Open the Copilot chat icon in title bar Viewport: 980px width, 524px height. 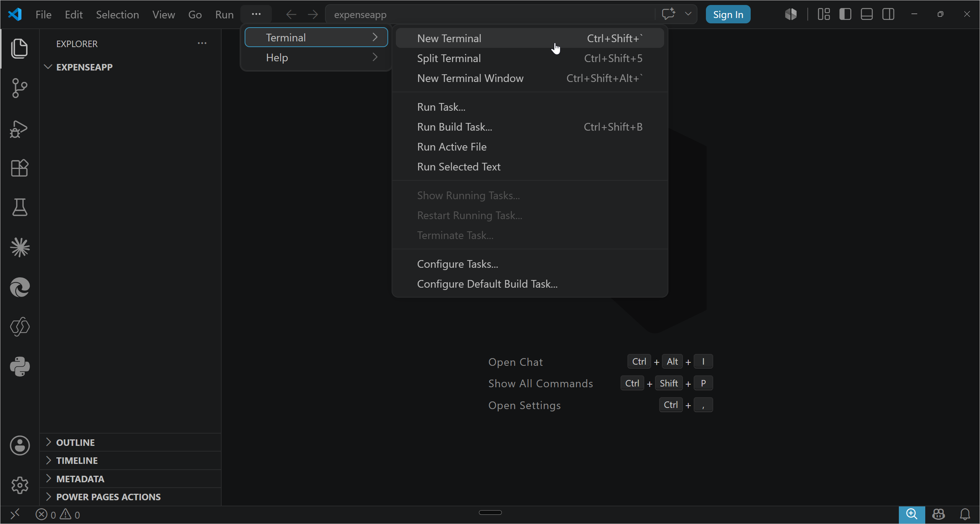pyautogui.click(x=669, y=14)
